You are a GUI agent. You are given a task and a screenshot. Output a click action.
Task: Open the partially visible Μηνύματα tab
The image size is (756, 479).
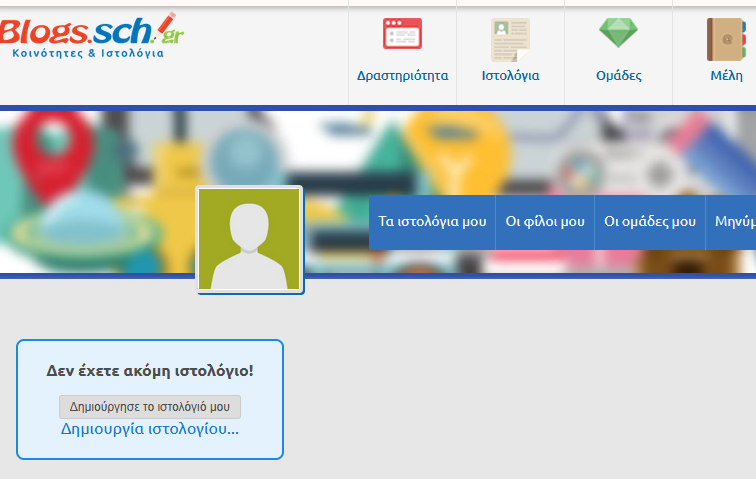tap(733, 222)
